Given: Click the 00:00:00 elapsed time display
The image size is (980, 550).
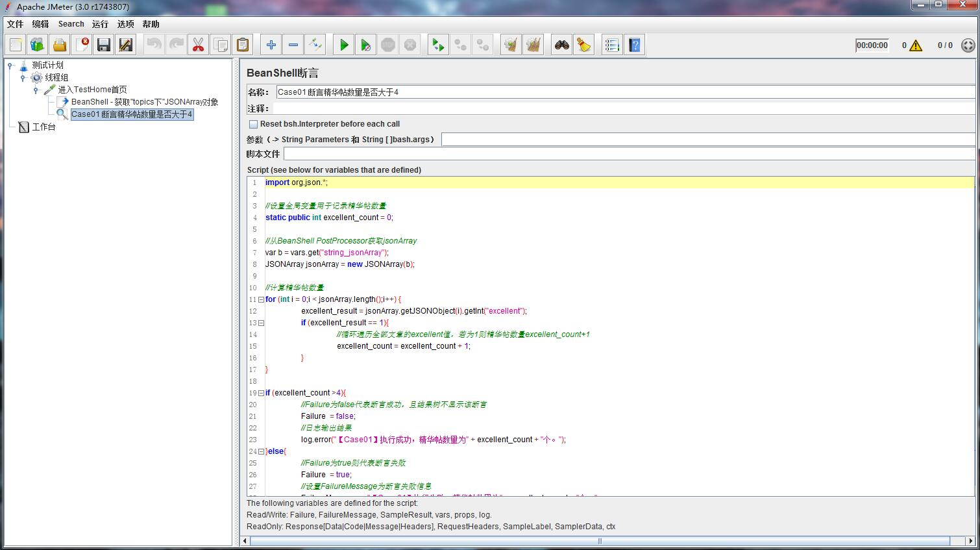Looking at the screenshot, I should click(872, 45).
